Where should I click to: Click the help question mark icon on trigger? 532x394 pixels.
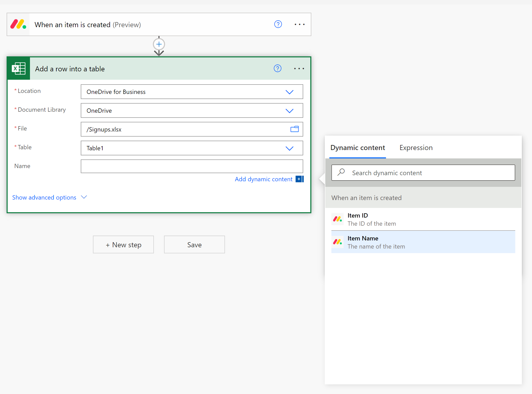click(278, 24)
